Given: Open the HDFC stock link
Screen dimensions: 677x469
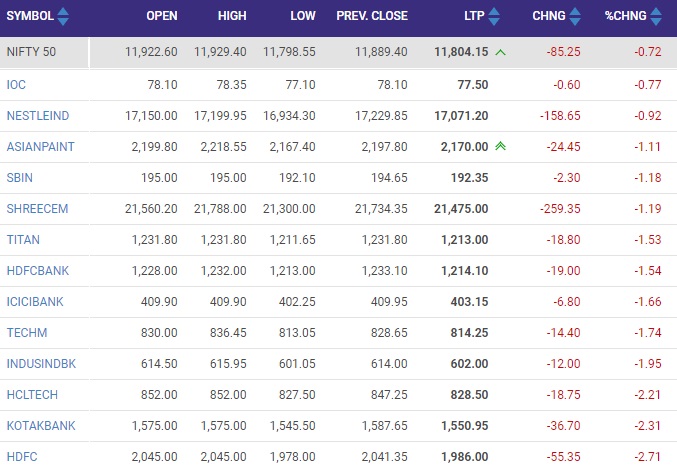Looking at the screenshot, I should click(x=22, y=457).
